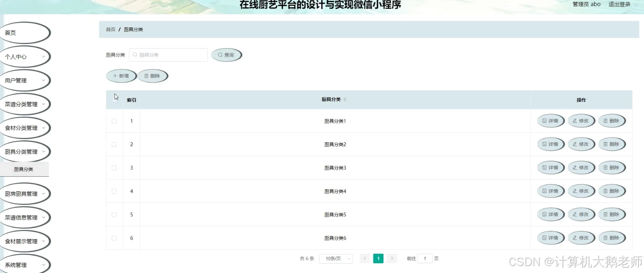Expand the 用户管理 sidebar menu
Screen dimensions: 644x273
click(24, 80)
